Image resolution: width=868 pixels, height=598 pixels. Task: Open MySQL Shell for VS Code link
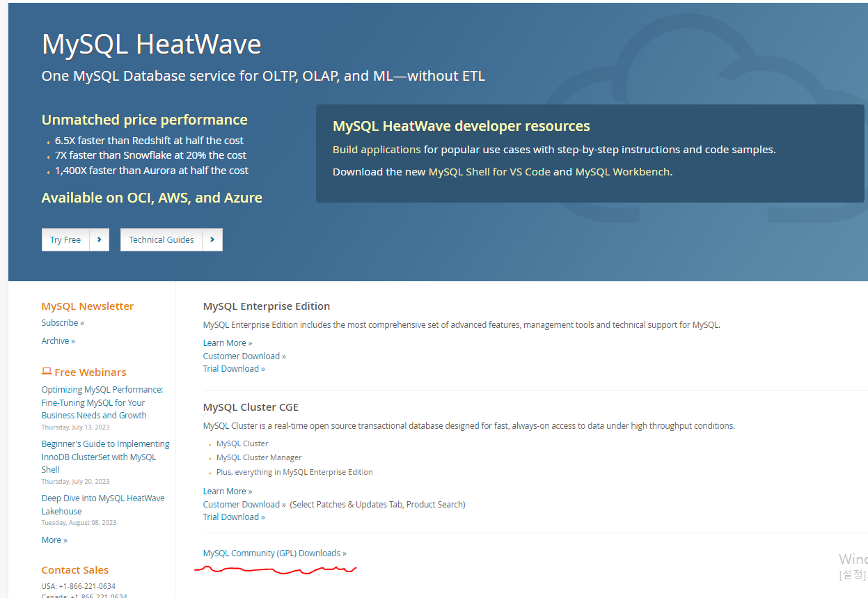tap(489, 172)
